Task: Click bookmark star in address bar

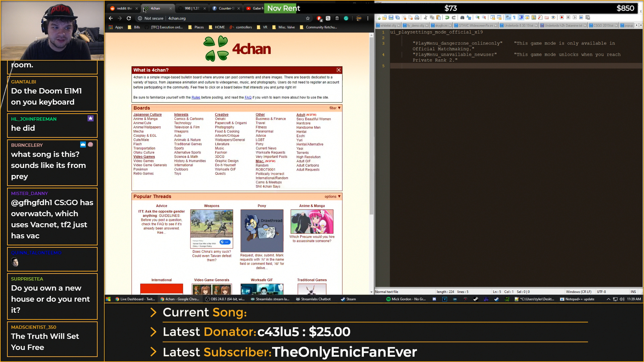Action: click(308, 18)
